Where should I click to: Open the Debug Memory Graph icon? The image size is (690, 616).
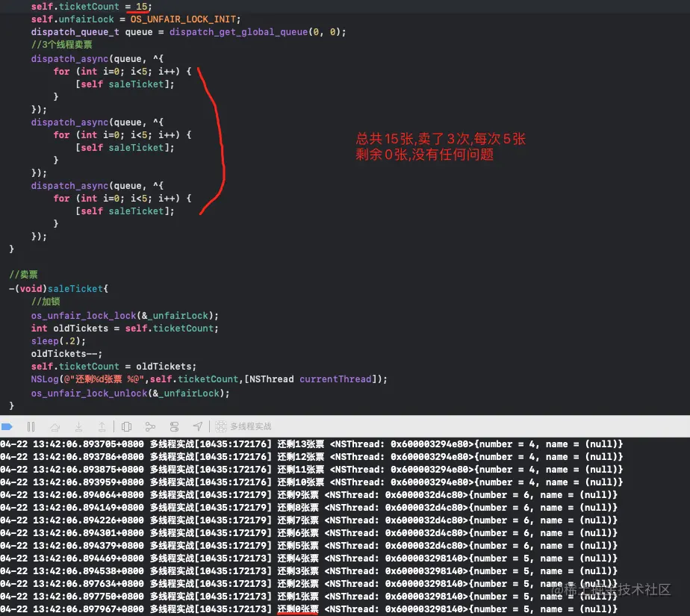point(151,426)
